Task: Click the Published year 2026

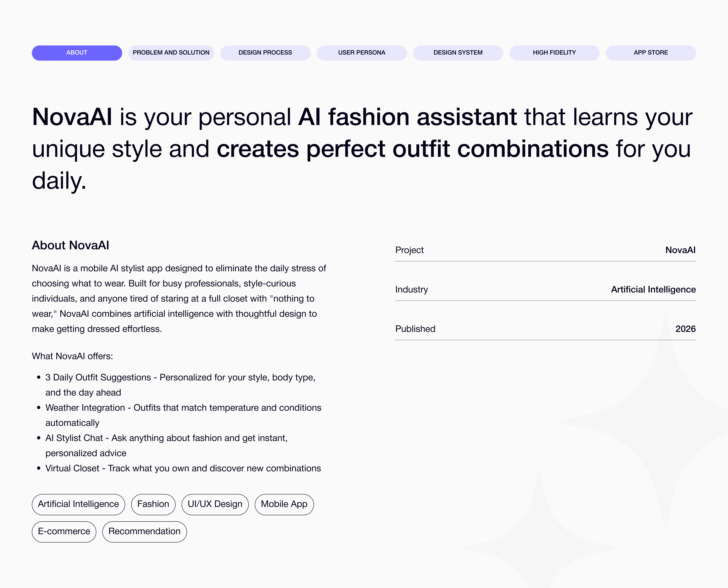Action: coord(685,329)
